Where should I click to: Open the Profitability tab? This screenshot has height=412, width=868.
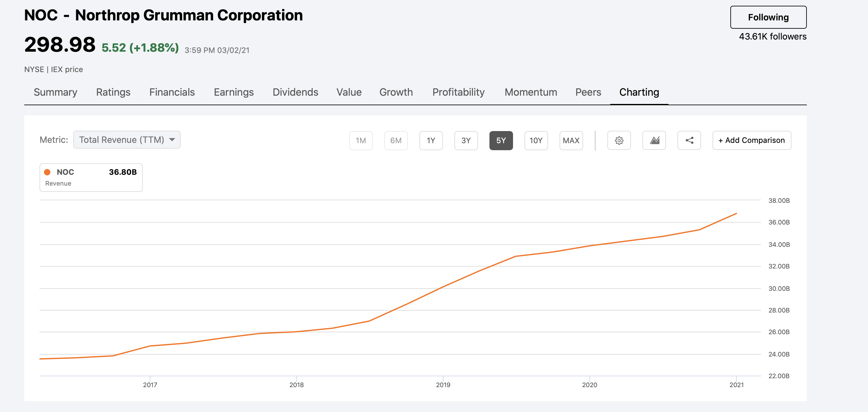pos(458,92)
